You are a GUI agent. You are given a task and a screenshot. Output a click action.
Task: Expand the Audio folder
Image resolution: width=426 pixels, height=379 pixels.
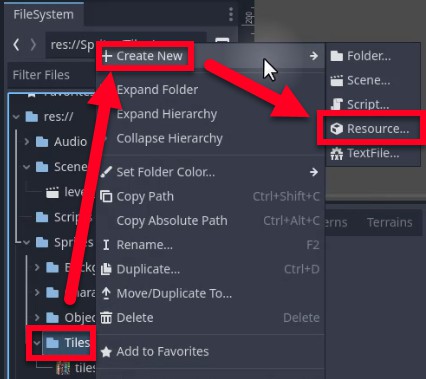tap(27, 142)
